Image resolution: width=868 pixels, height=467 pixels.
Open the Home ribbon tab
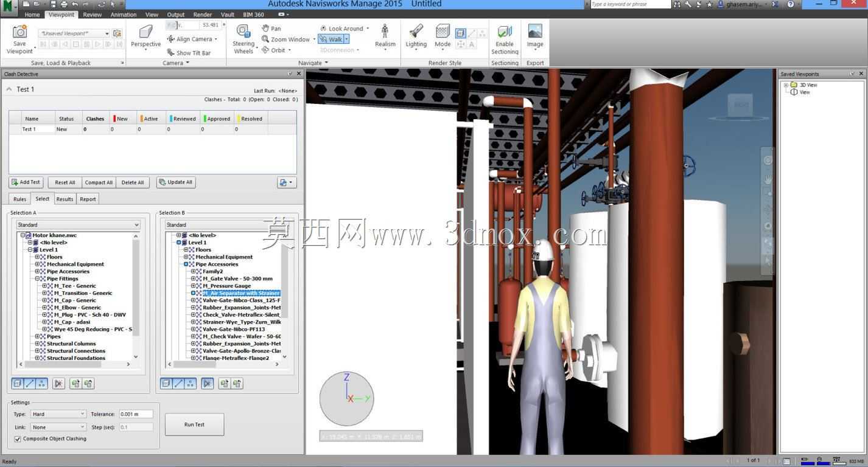(32, 15)
